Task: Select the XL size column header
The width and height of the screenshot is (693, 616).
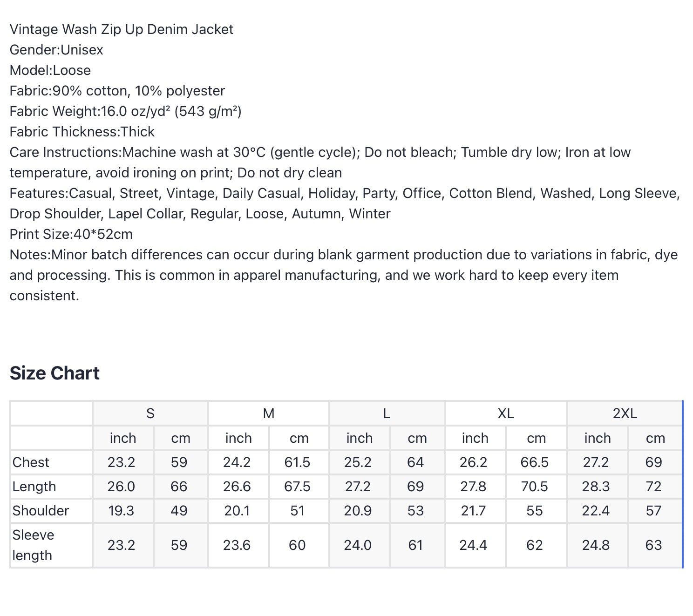Action: pos(506,413)
